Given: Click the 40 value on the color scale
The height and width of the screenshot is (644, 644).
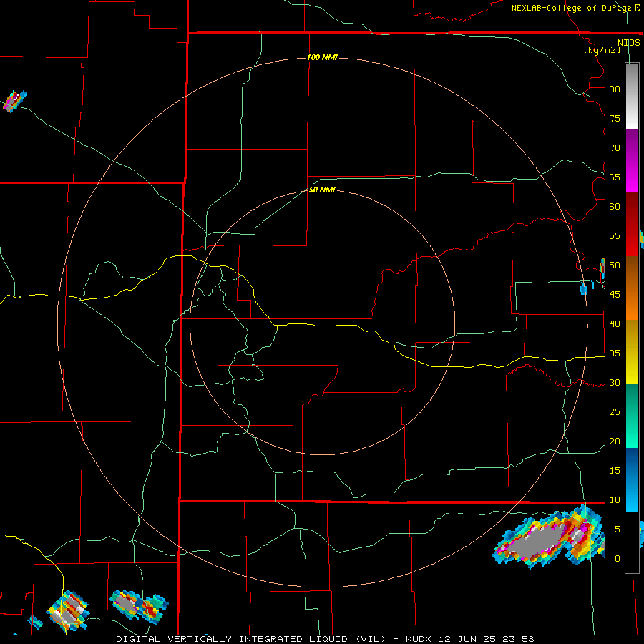Looking at the screenshot, I should point(615,323).
